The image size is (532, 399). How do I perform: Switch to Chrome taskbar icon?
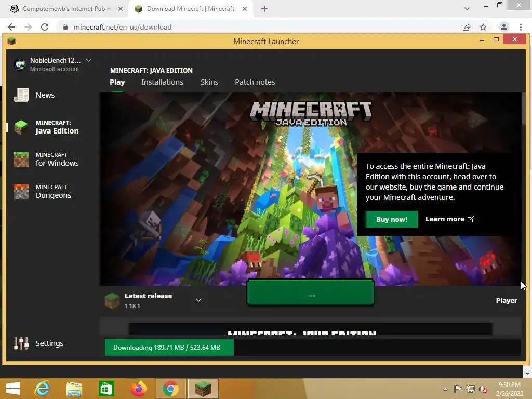click(170, 389)
